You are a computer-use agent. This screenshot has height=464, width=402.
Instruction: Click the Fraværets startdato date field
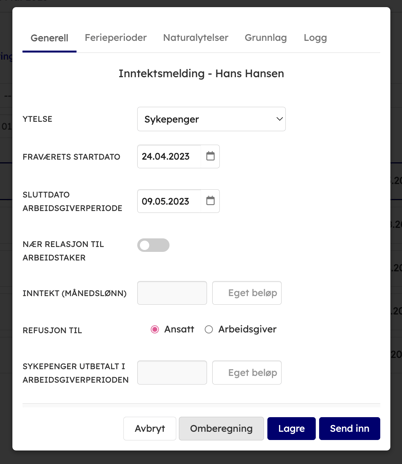point(169,156)
